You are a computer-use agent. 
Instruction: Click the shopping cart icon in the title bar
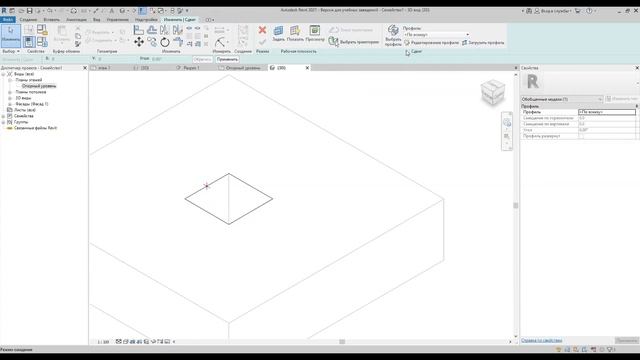pos(577,11)
